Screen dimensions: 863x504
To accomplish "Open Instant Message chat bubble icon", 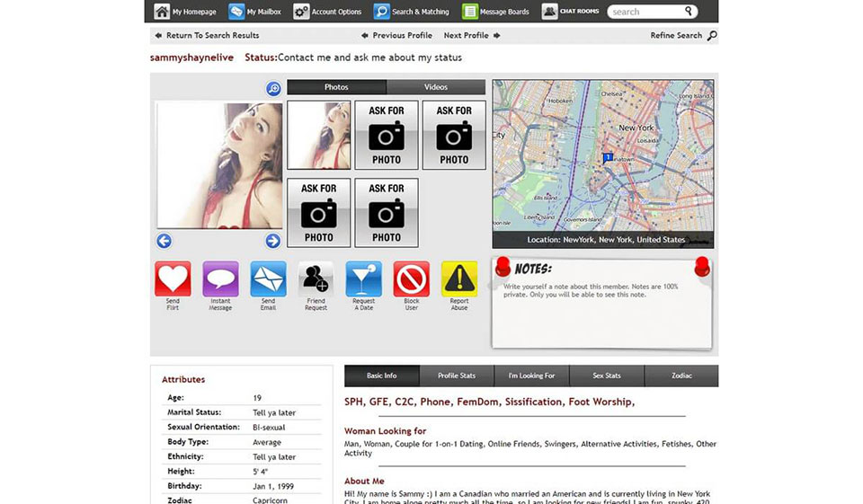I will (x=220, y=279).
